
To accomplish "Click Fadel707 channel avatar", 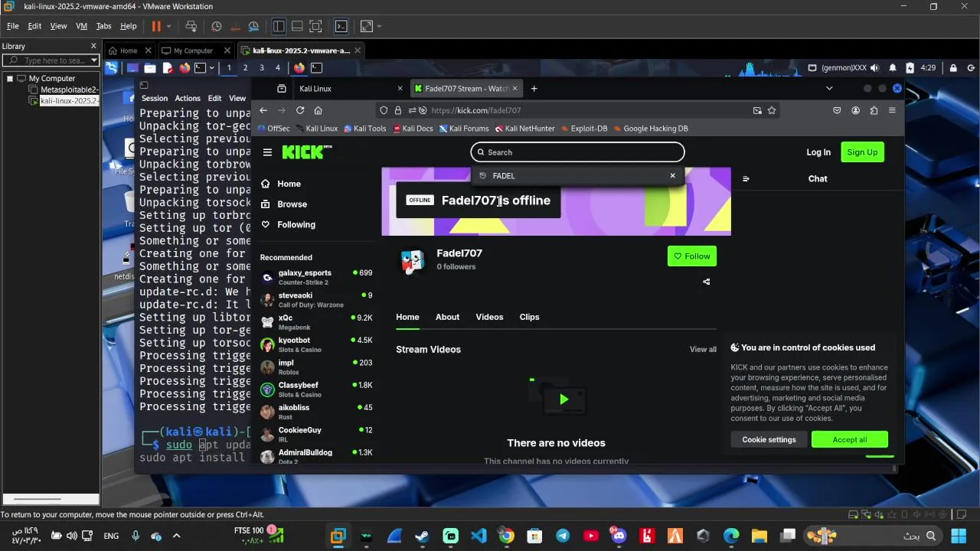I will 413,261.
